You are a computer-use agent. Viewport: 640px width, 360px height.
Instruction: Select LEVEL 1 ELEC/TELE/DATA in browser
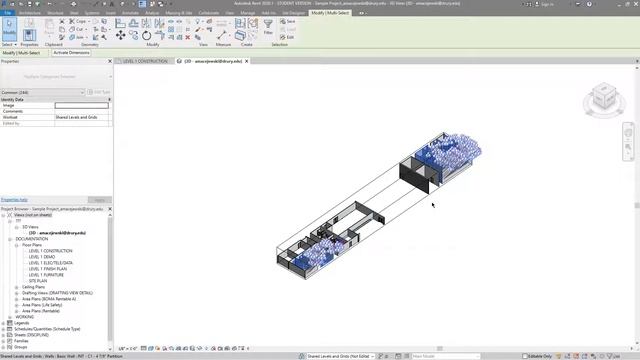51,263
